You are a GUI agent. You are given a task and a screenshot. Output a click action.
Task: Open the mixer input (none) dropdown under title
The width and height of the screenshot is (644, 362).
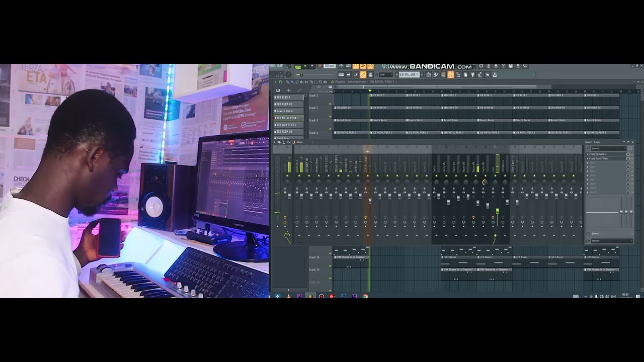608,148
